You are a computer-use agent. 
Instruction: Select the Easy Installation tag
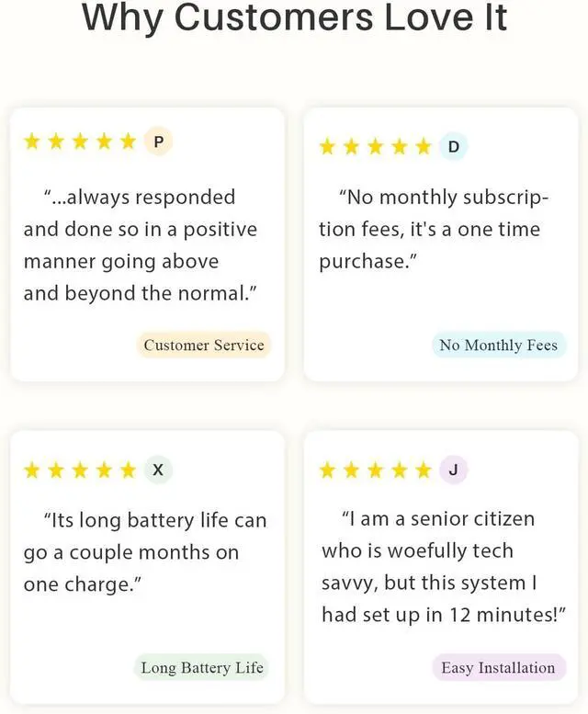click(x=498, y=668)
